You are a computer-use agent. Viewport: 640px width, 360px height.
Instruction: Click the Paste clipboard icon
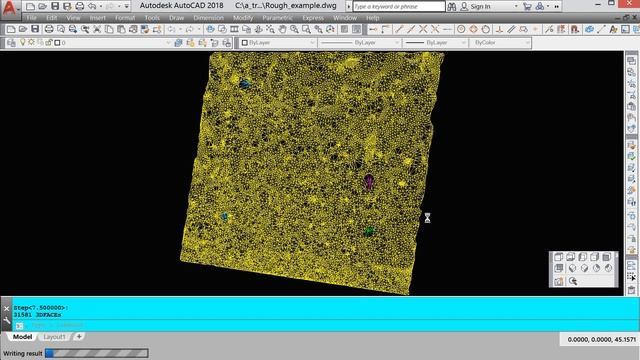click(x=121, y=29)
